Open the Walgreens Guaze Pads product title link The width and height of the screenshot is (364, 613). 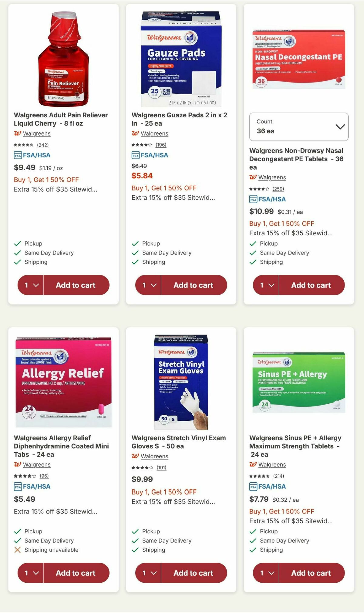point(180,119)
